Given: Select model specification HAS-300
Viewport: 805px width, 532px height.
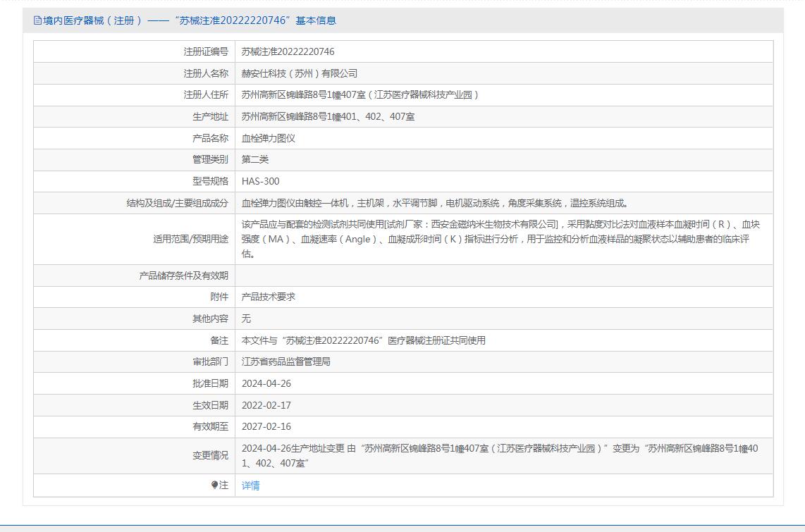Looking at the screenshot, I should tap(260, 181).
